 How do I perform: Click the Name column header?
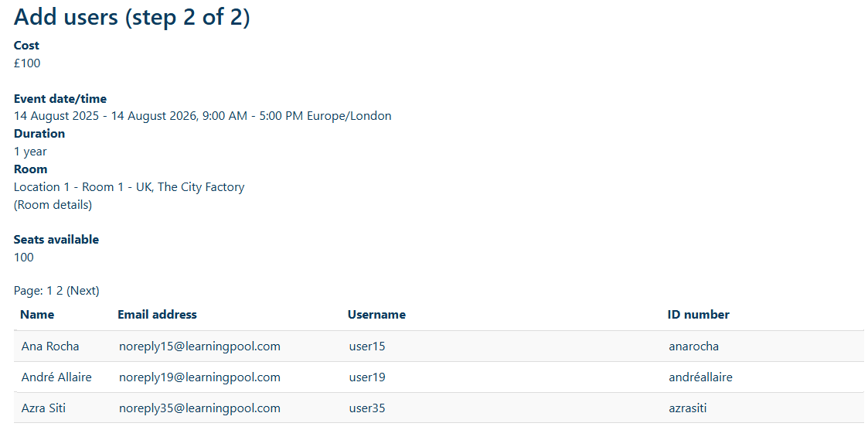37,315
